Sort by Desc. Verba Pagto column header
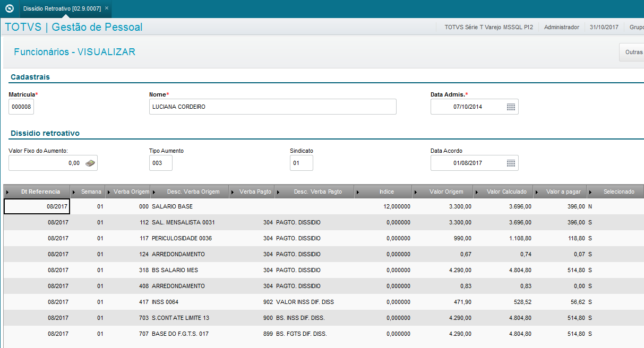Screen dimensions: 644x348 (x=315, y=192)
